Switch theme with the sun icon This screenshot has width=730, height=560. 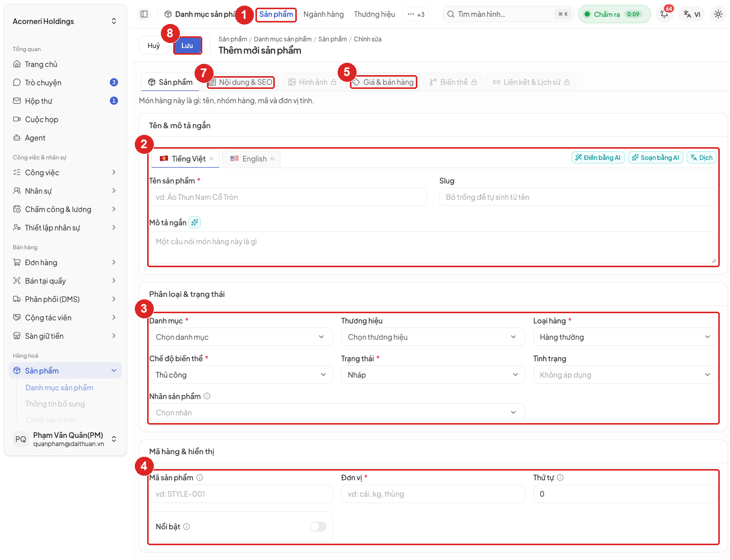(718, 14)
